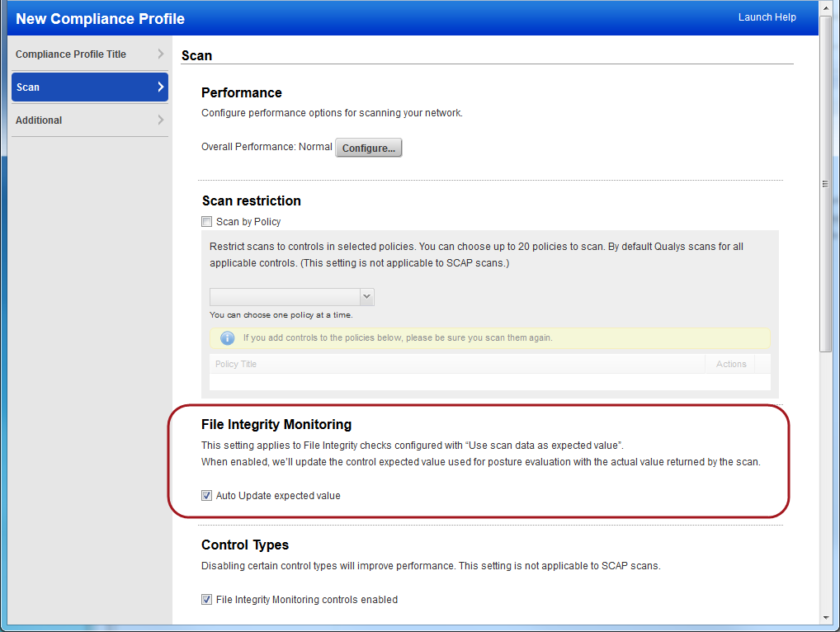Click the scrollbar up arrow

pyautogui.click(x=827, y=9)
